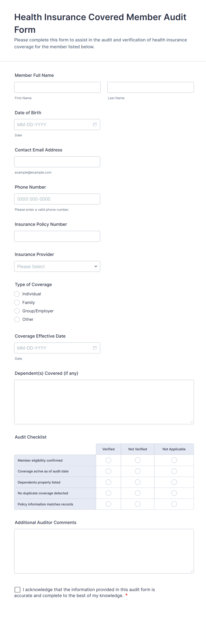Choose Family as type of coverage
This screenshot has height=644, width=206.
click(x=17, y=302)
